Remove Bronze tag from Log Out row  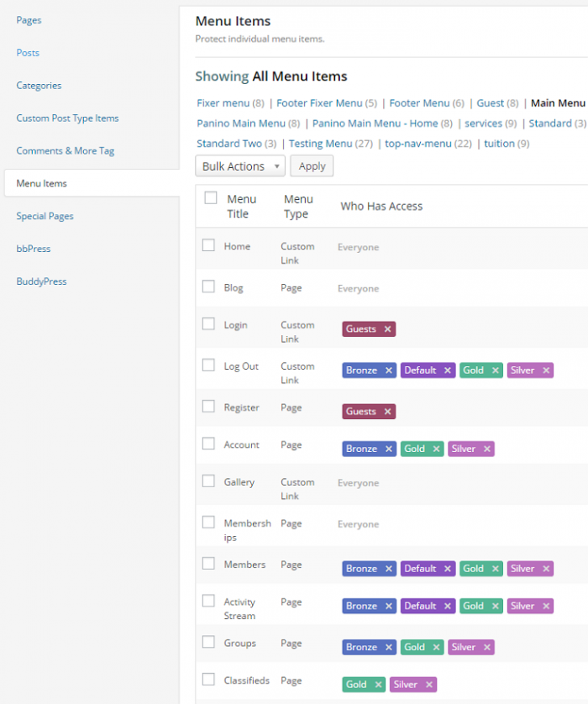click(x=389, y=370)
